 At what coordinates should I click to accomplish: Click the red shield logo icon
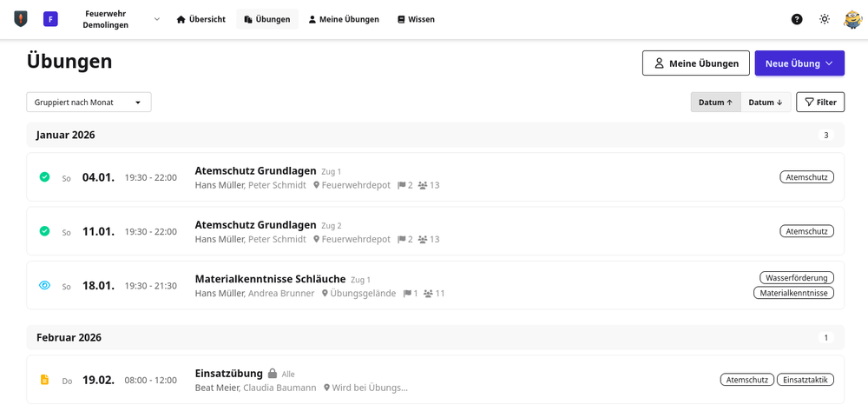(x=21, y=19)
